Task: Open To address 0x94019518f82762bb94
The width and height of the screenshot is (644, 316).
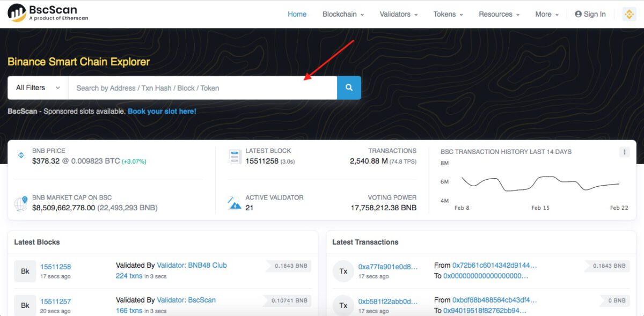Action: coord(485,310)
